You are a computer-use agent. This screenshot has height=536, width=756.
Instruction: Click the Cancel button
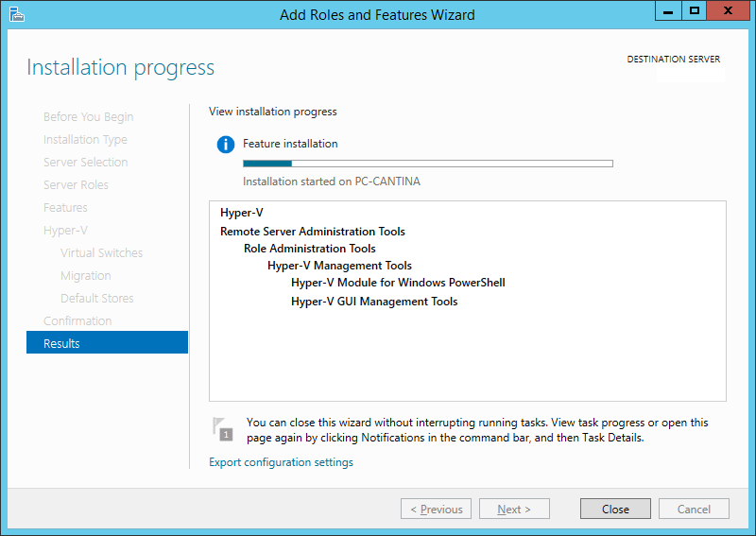[694, 509]
